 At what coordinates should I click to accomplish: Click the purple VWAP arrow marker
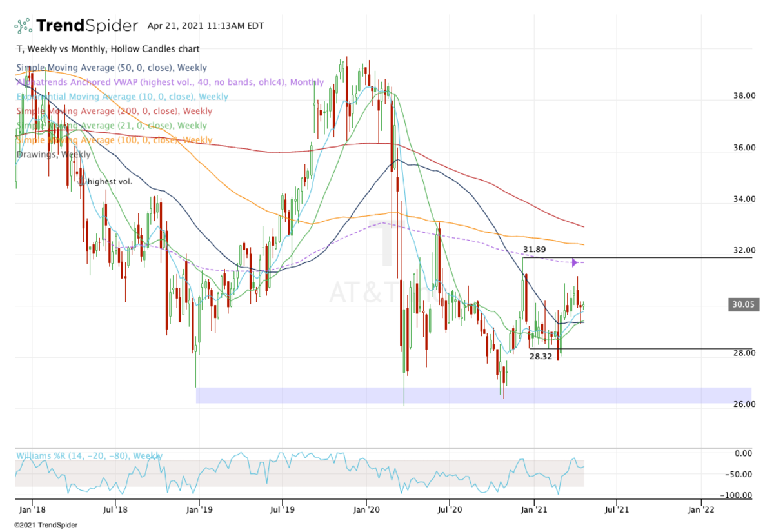tap(574, 262)
